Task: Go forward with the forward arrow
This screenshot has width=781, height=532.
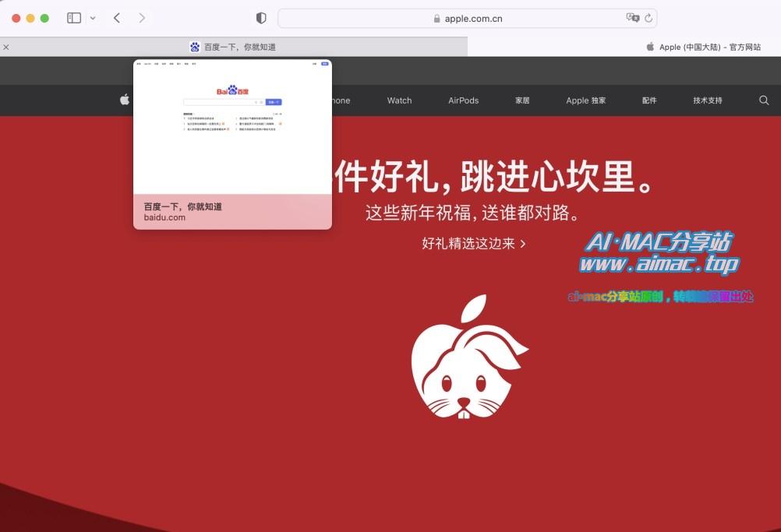Action: tap(142, 19)
